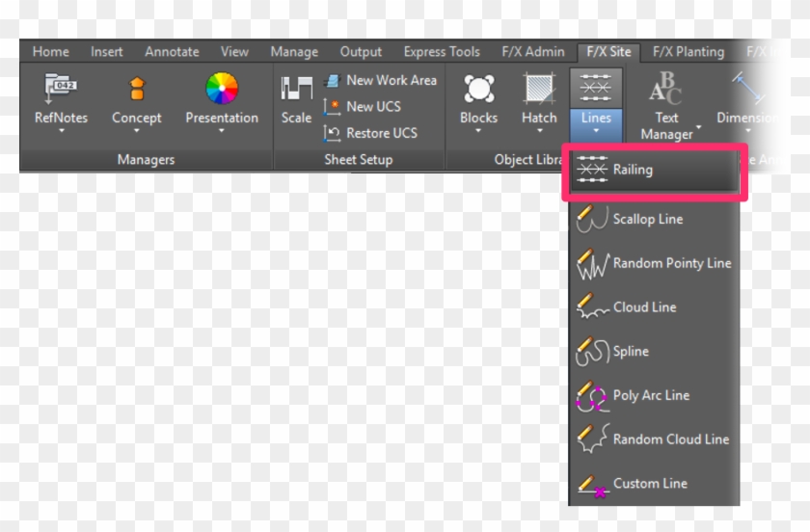Choose Custom Line at menu bottom
Screen dimensions: 810x532
click(650, 484)
